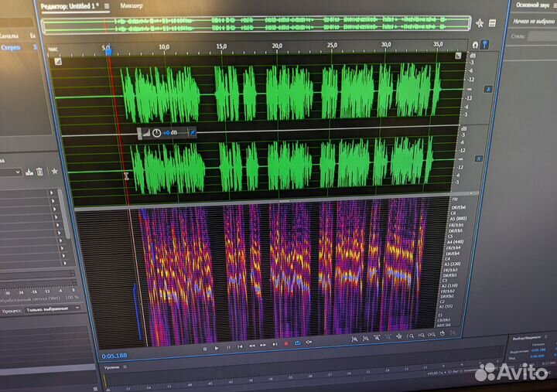
Task: Click the waveform top-left corner fade icon
Action: (x=58, y=62)
